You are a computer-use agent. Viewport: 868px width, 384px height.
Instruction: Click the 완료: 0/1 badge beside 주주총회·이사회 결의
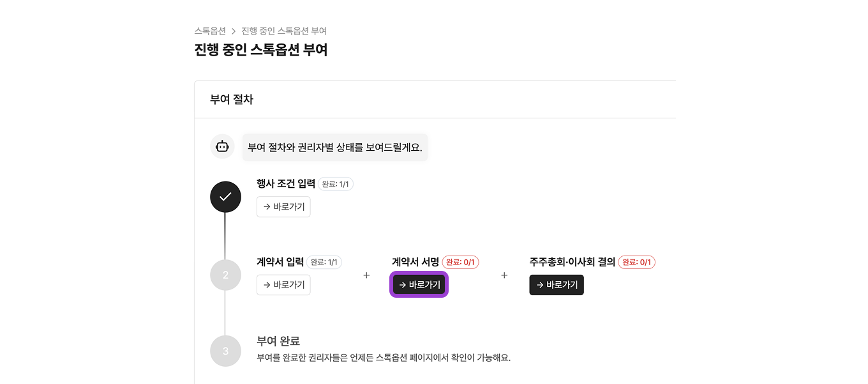click(x=636, y=262)
